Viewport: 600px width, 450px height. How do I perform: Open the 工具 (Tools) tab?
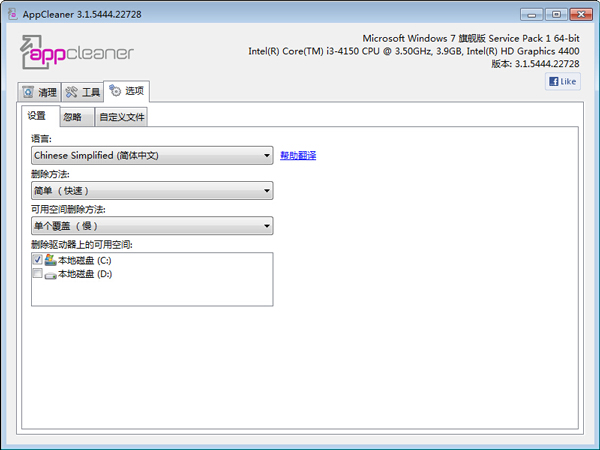pos(82,92)
